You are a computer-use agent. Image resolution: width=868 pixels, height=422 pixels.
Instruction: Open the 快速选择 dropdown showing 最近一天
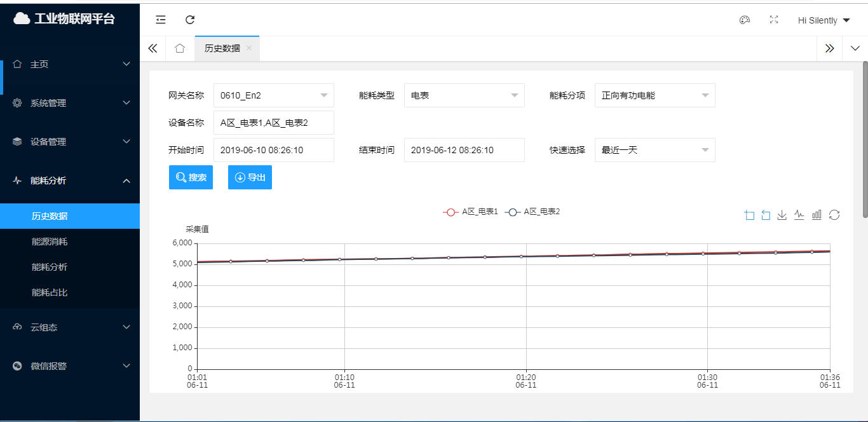click(x=654, y=150)
